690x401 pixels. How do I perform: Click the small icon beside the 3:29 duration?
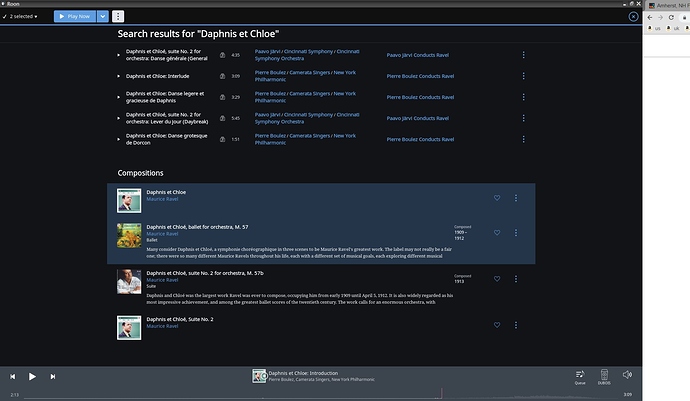click(x=222, y=97)
